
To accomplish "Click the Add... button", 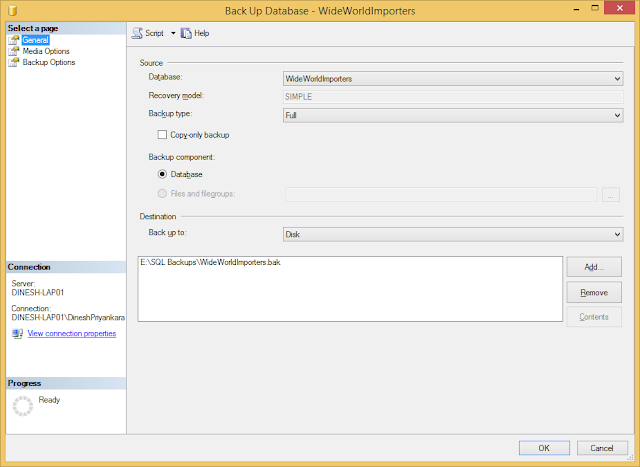I will (x=594, y=267).
